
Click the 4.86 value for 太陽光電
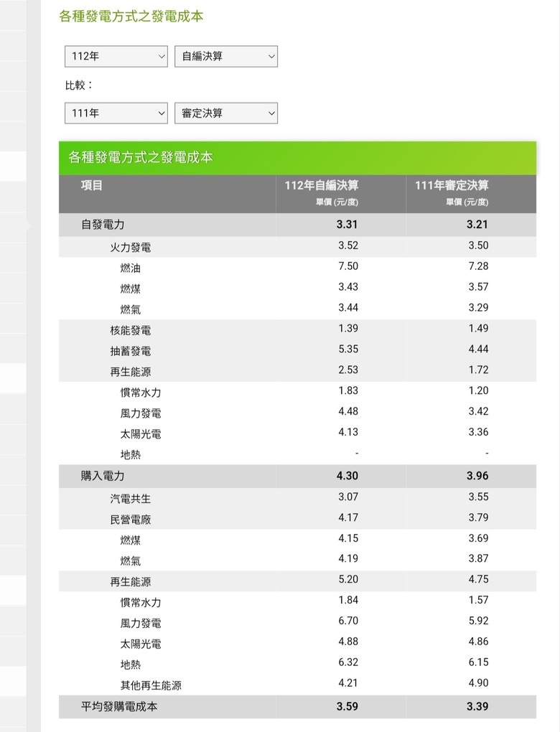[x=479, y=642]
